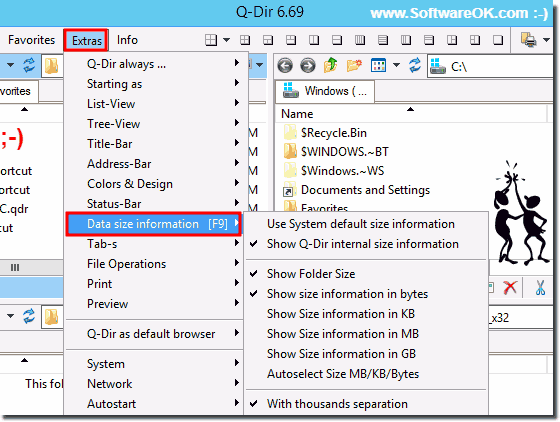
Task: Toggle Show Q-Dir internal size information
Action: tap(363, 244)
